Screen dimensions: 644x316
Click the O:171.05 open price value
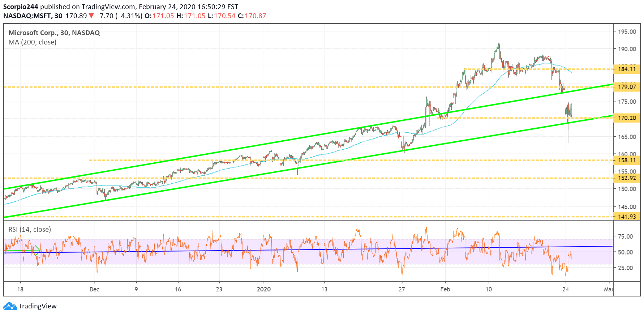coord(159,16)
